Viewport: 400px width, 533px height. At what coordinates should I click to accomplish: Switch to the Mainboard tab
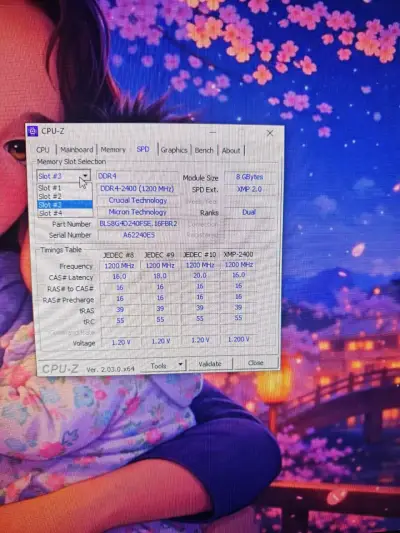pyautogui.click(x=76, y=150)
